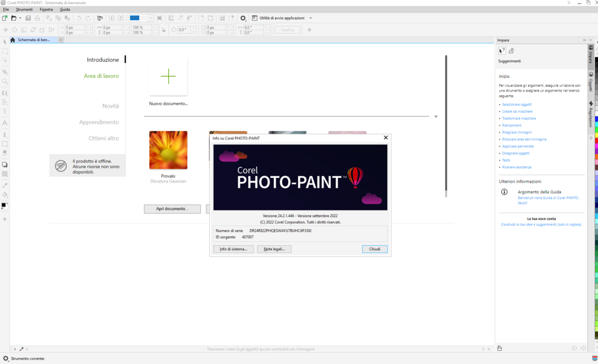Open the Strumenti menu
The height and width of the screenshot is (364, 598).
click(x=24, y=9)
